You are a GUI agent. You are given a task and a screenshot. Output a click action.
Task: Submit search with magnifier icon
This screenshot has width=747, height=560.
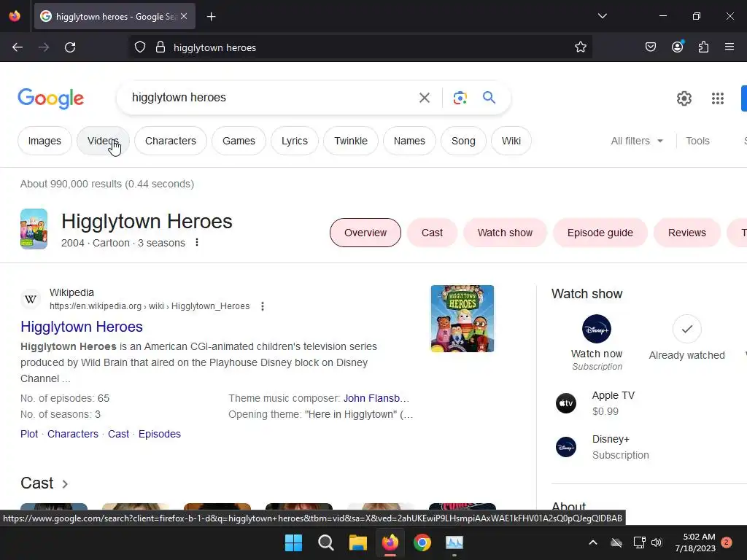[489, 98]
